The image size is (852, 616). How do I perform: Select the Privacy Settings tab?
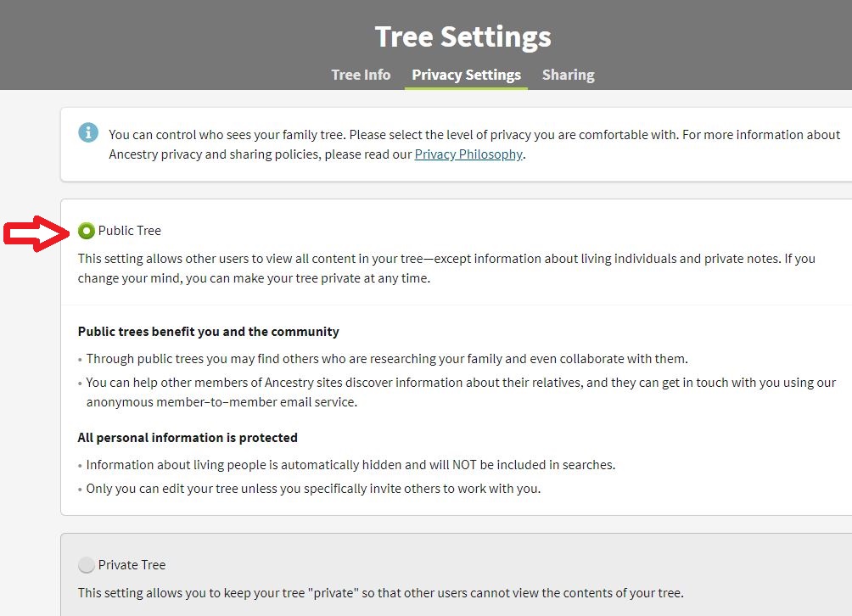pos(466,75)
